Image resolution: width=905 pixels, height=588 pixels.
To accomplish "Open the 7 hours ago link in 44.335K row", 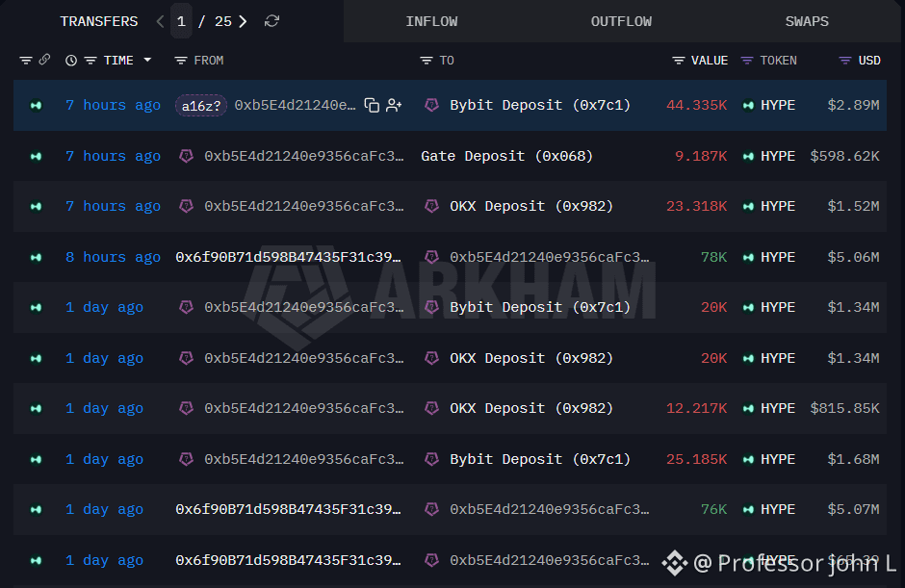I will tap(114, 105).
